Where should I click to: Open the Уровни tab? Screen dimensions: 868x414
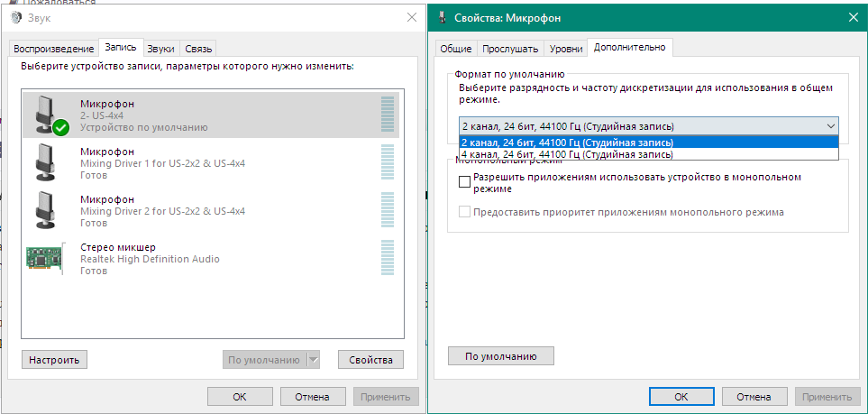click(x=566, y=48)
